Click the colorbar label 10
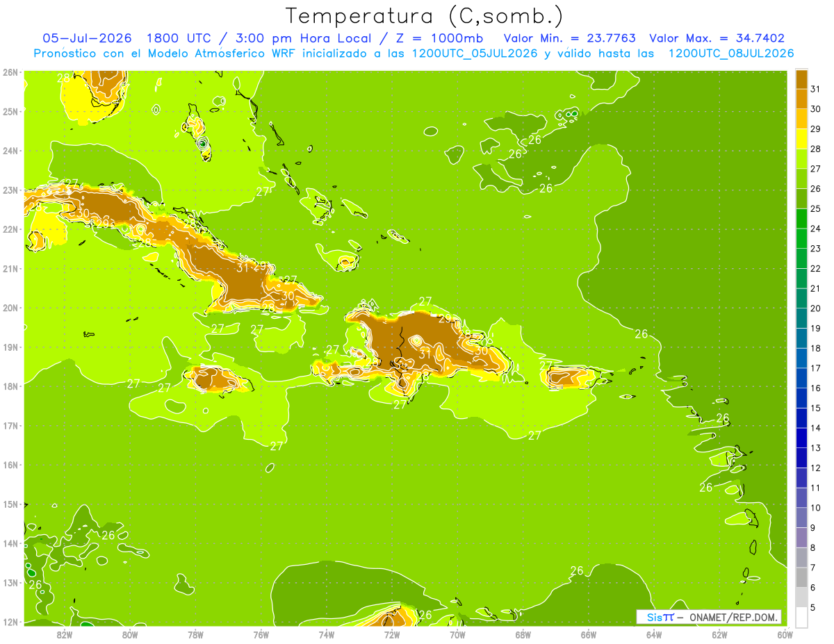The image size is (834, 644). pos(816,508)
